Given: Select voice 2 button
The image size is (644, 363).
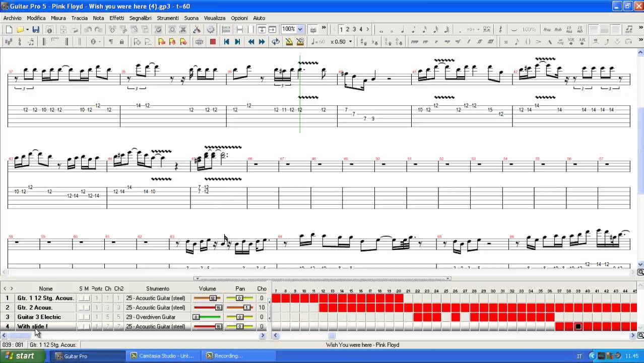Looking at the screenshot, I should coord(348,29).
